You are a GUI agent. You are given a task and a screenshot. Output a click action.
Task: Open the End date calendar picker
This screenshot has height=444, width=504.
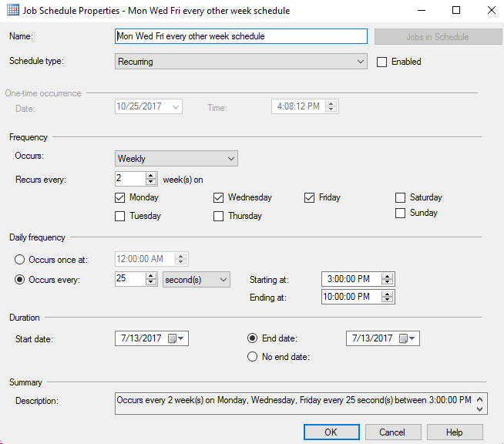[408, 338]
